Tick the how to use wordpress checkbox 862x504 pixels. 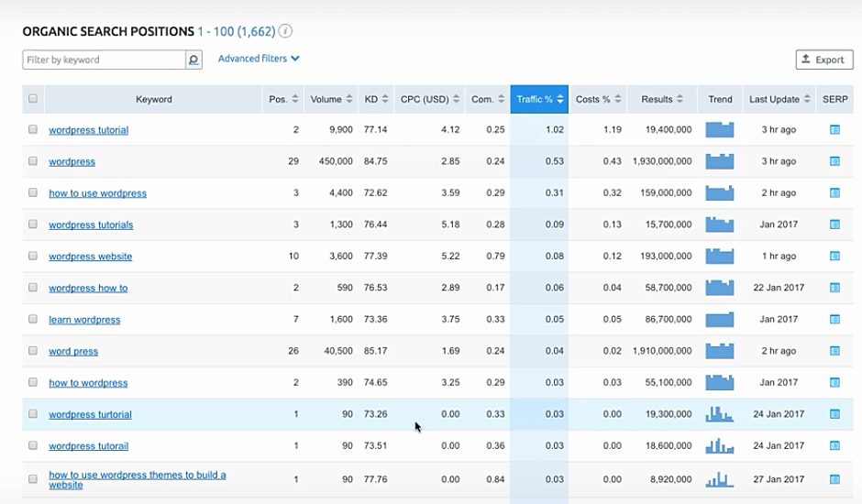pyautogui.click(x=33, y=192)
